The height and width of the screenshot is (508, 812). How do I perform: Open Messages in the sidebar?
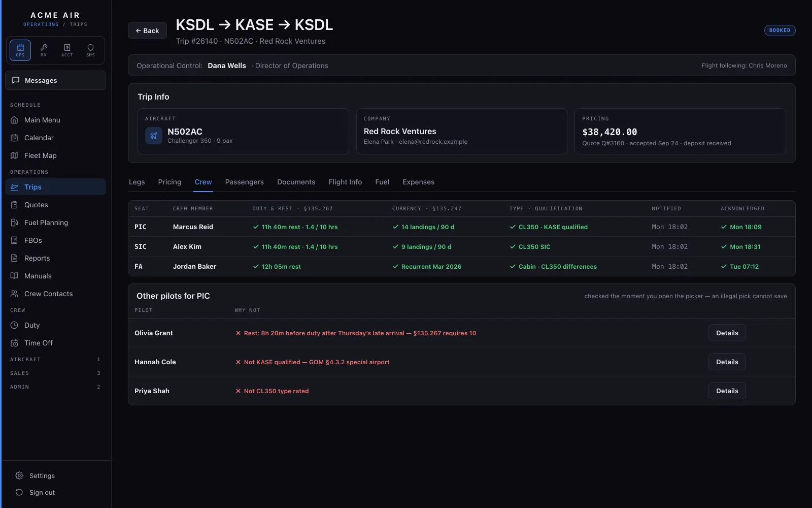pos(56,80)
